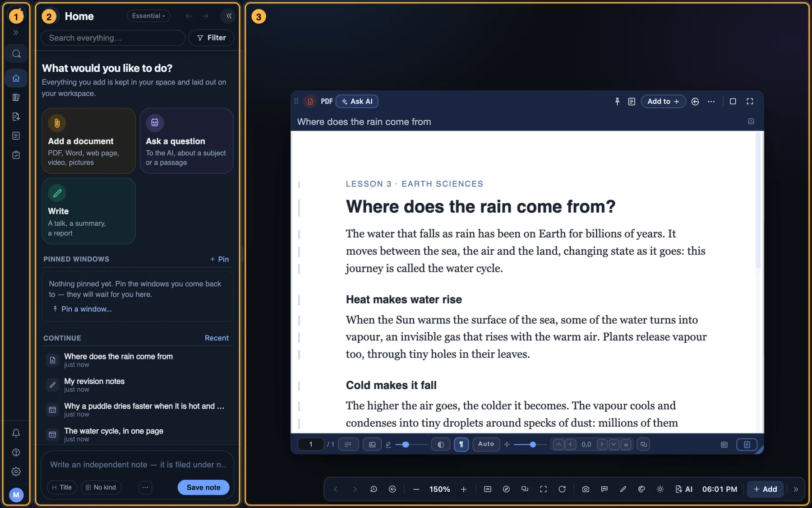Open The water cycle, in one page entry

point(138,434)
